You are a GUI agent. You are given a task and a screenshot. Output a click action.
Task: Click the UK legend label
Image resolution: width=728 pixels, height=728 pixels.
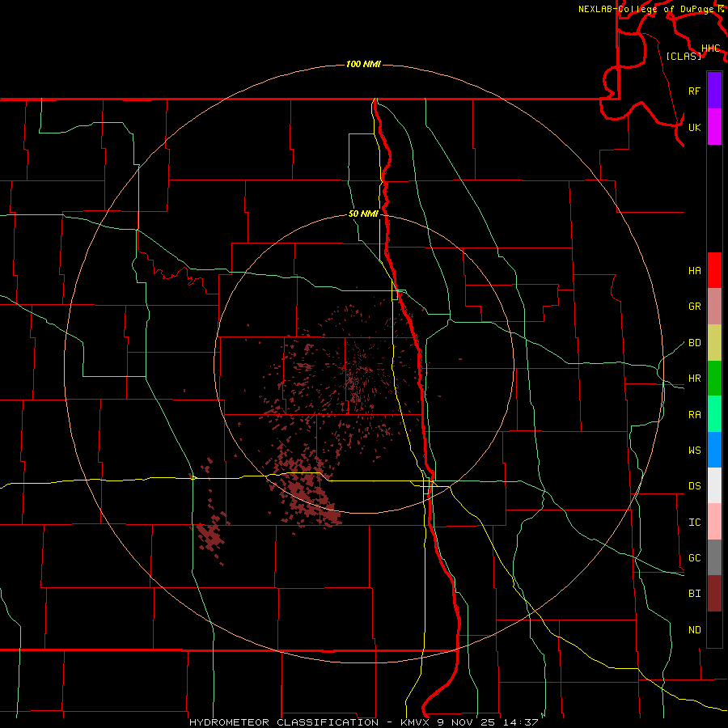tap(694, 127)
